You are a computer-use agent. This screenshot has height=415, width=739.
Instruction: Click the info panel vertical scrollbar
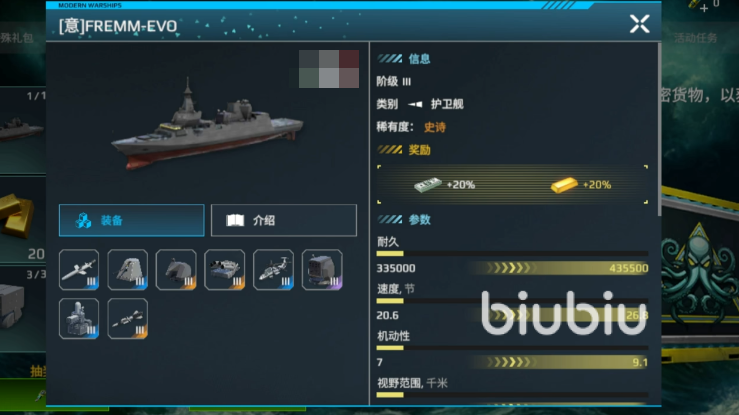(659, 130)
